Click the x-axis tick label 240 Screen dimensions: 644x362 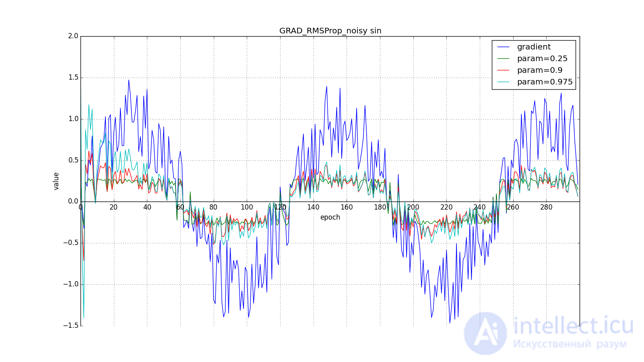(480, 208)
